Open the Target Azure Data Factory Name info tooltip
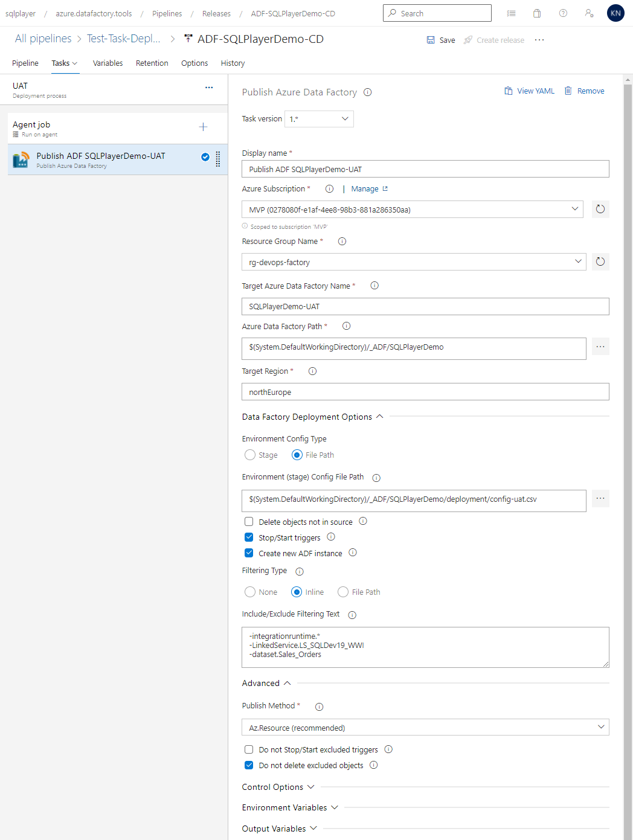The height and width of the screenshot is (840, 633). point(374,286)
